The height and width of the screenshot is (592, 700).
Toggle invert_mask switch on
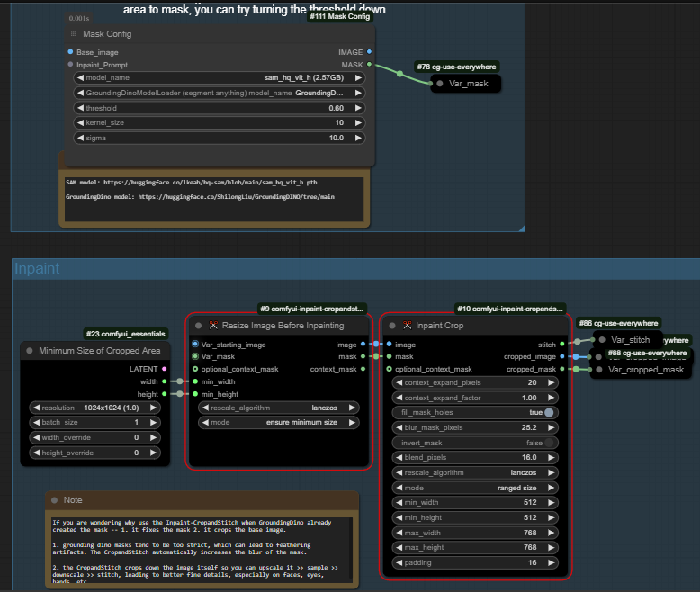[x=549, y=443]
